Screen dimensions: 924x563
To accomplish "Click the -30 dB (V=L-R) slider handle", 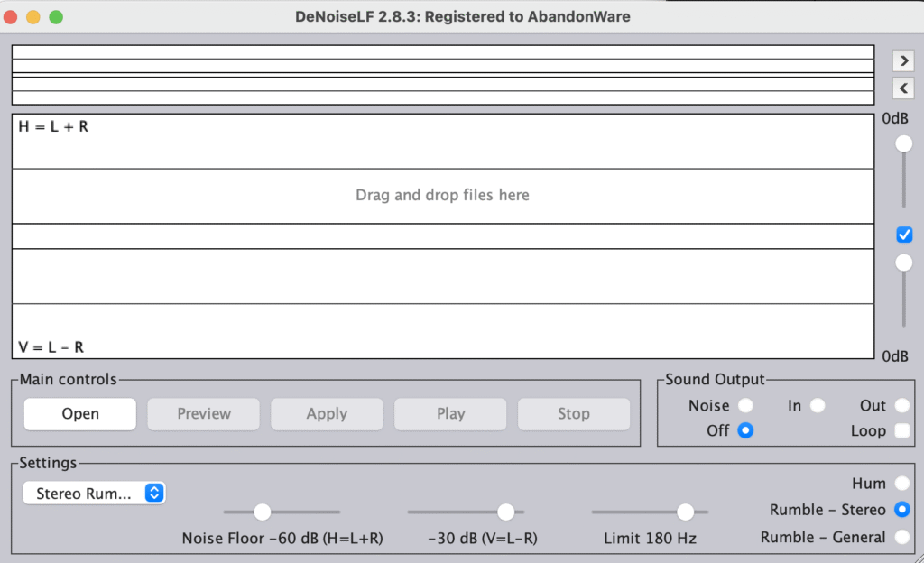I will pos(505,512).
